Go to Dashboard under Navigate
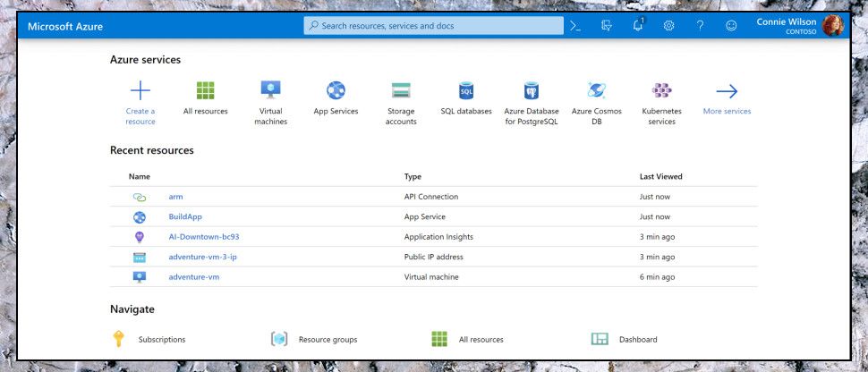Image resolution: width=868 pixels, height=372 pixels. point(638,339)
